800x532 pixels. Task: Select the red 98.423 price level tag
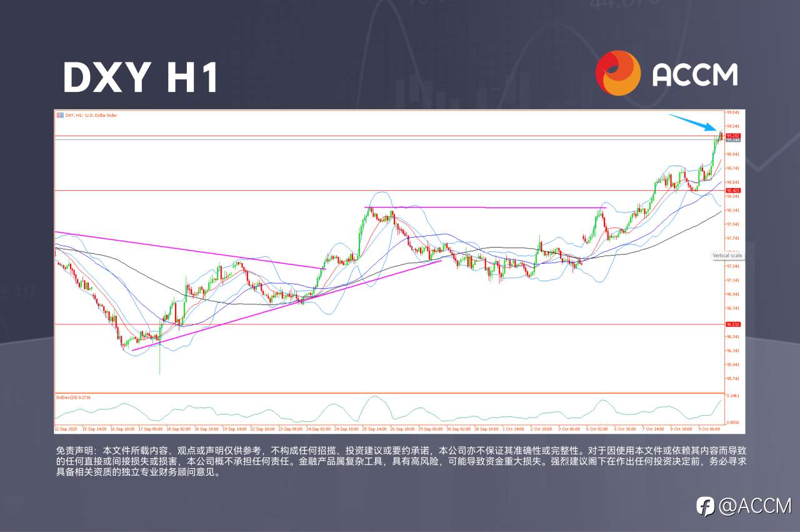(x=733, y=190)
